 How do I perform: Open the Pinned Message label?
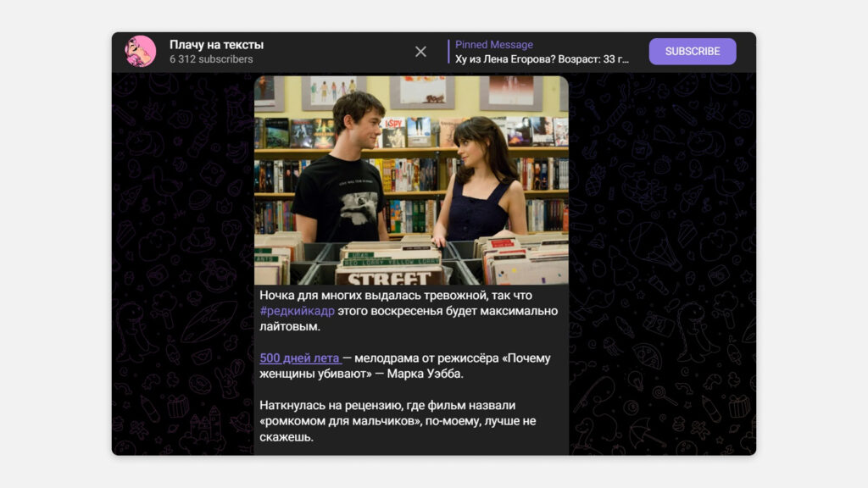pyautogui.click(x=494, y=44)
